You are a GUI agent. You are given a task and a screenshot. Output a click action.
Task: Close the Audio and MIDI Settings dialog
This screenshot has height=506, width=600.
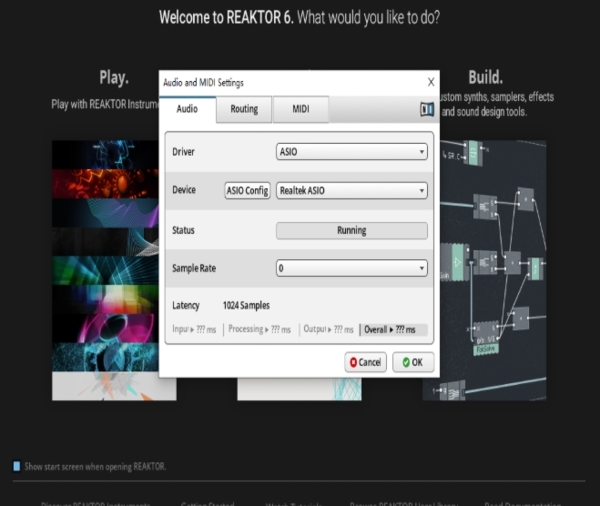coord(431,82)
